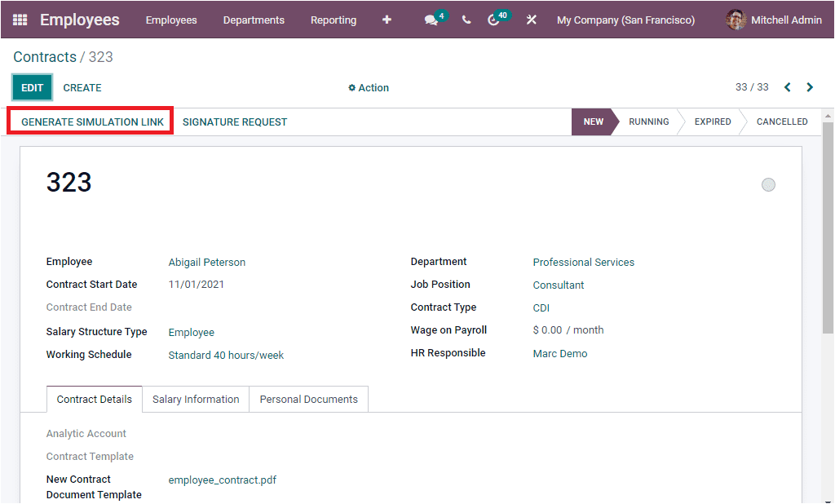Set contract stage to RUNNING
The height and width of the screenshot is (504, 835).
(x=648, y=122)
